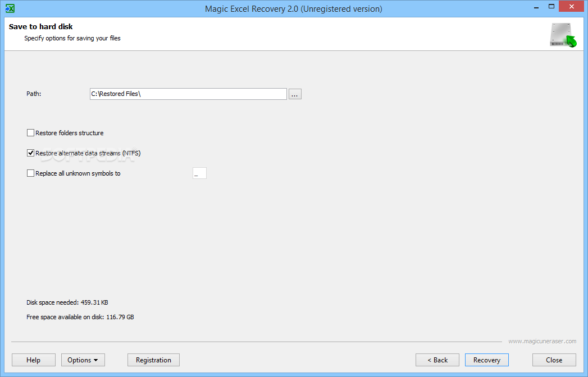The width and height of the screenshot is (588, 377).
Task: Minimize the Magic Excel Recovery window
Action: point(536,7)
